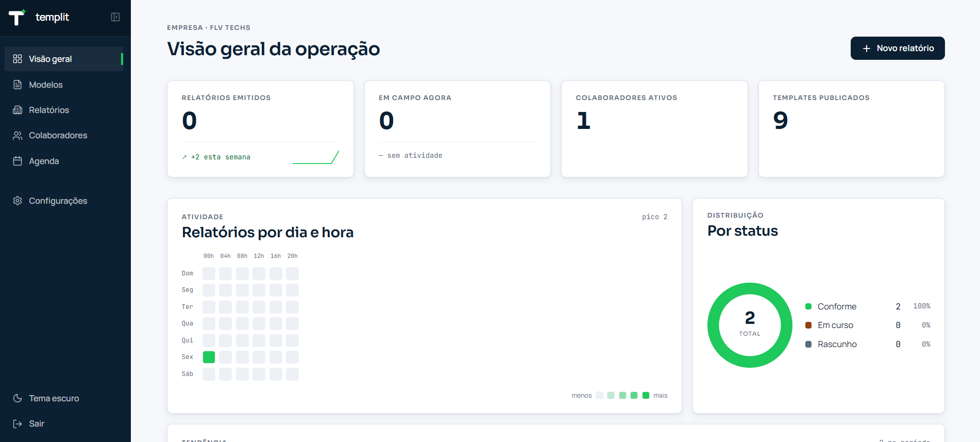Viewport: 980px width, 442px height.
Task: Open the Relatórios emitidos card
Action: pos(260,129)
